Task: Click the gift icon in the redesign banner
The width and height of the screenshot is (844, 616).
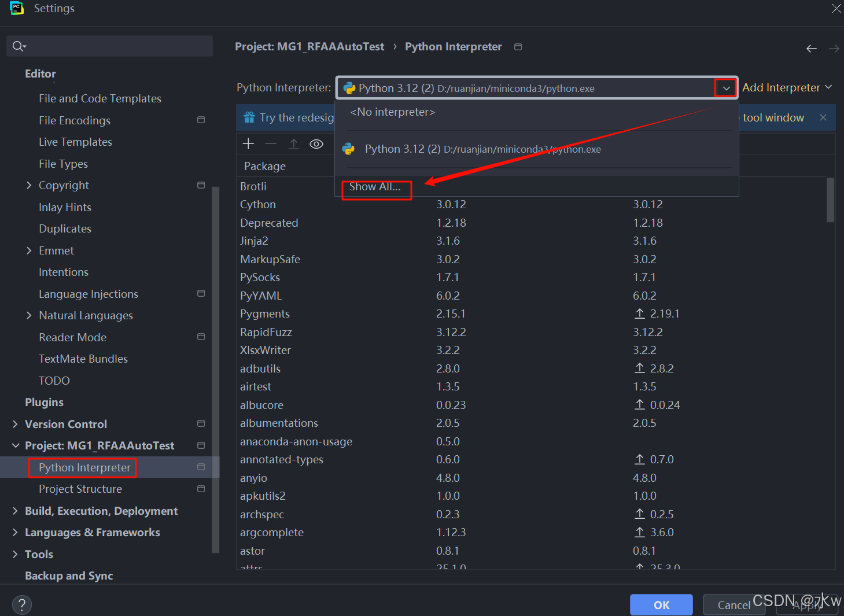Action: pyautogui.click(x=249, y=117)
